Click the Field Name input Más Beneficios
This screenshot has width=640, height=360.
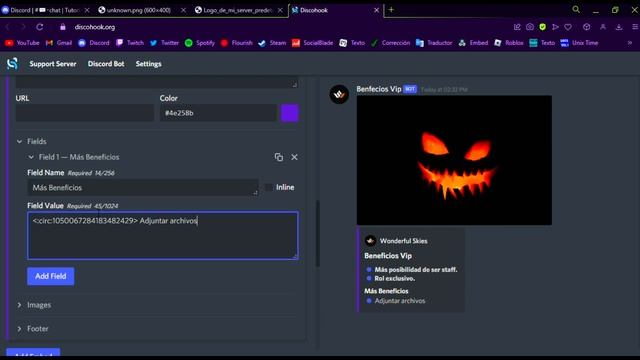click(x=143, y=188)
